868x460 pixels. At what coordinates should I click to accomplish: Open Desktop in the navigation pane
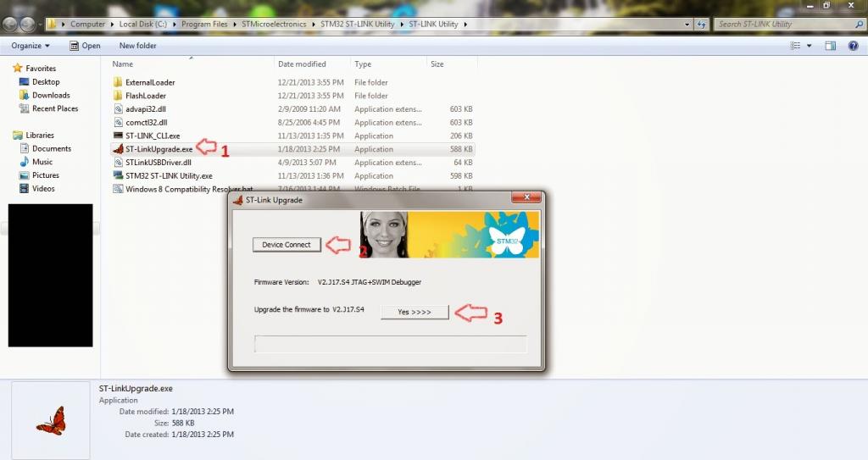pyautogui.click(x=46, y=82)
